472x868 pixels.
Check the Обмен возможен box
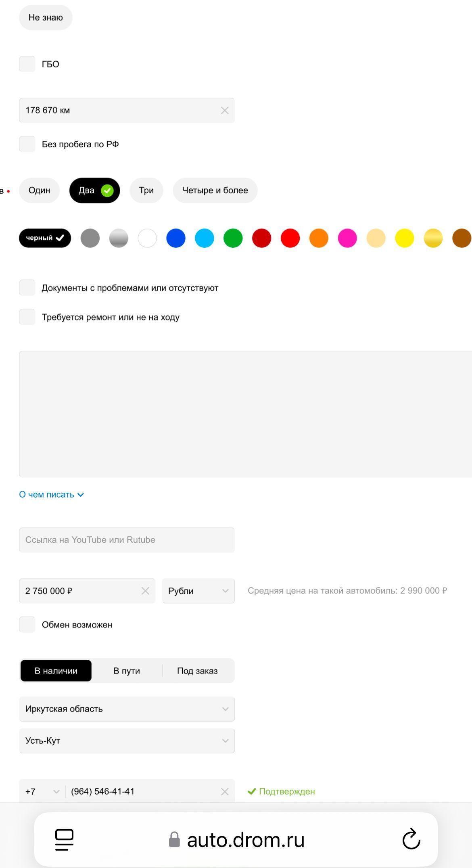(27, 625)
